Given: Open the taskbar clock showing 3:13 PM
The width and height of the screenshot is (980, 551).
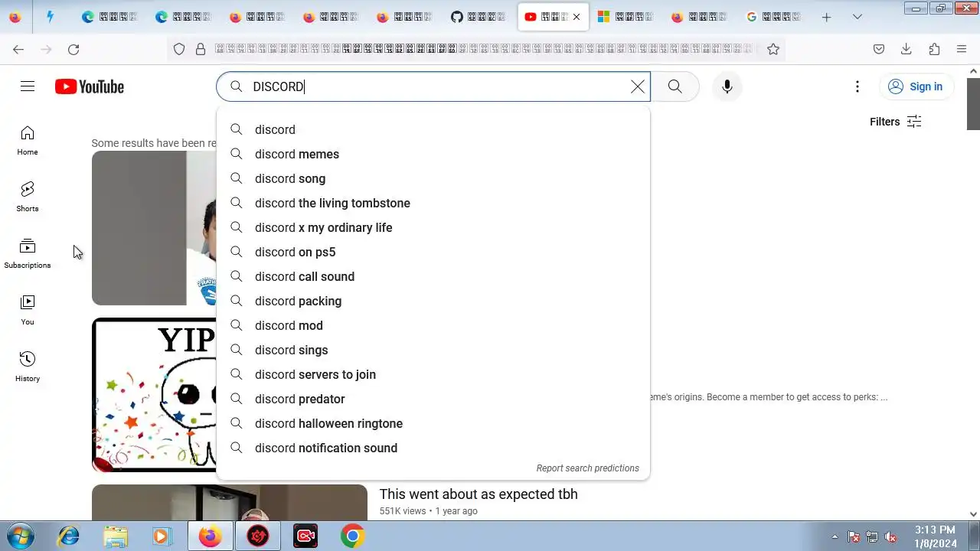Looking at the screenshot, I should tap(935, 536).
